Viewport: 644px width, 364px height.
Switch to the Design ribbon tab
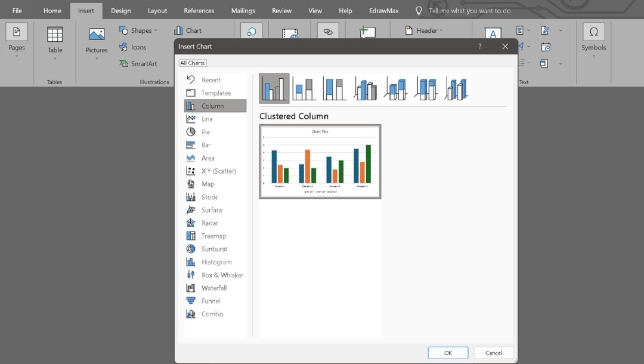121,10
